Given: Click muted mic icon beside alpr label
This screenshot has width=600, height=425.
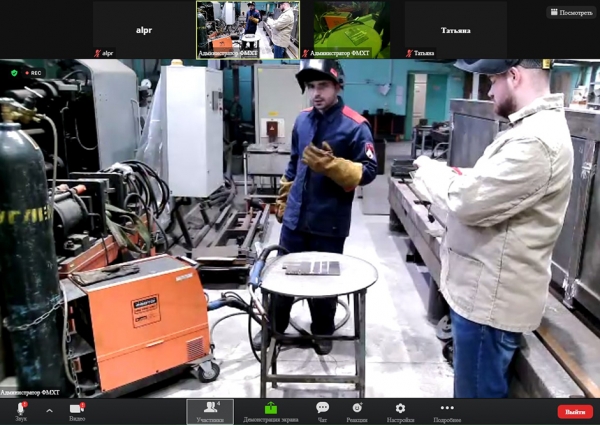Looking at the screenshot, I should [x=98, y=53].
